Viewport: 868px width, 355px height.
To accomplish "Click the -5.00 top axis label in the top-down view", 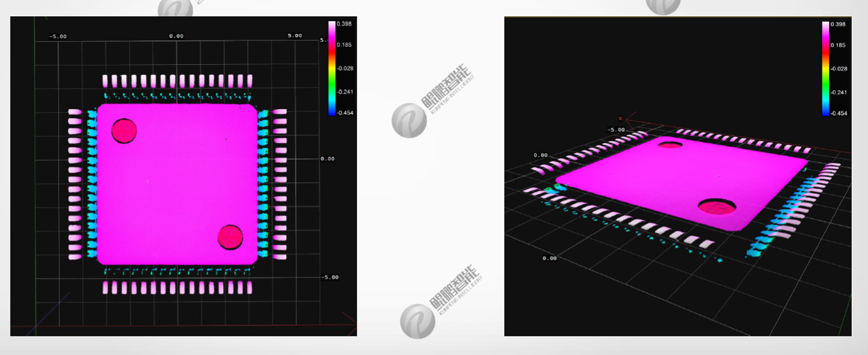I will (x=57, y=36).
